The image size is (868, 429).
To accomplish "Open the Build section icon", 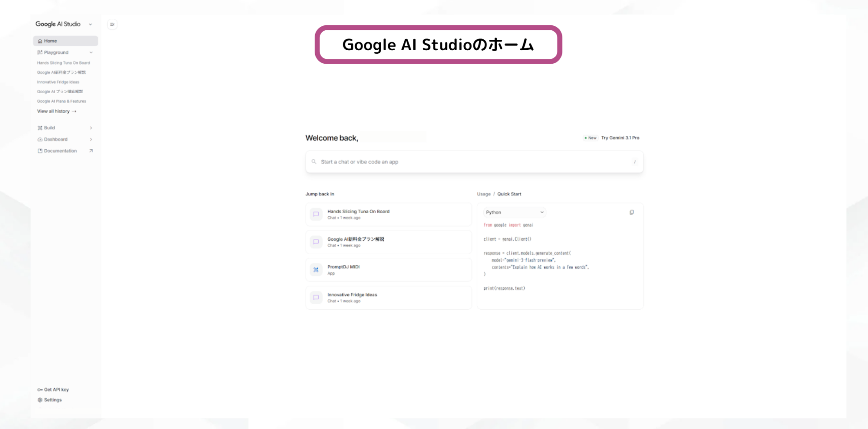I will click(x=40, y=128).
